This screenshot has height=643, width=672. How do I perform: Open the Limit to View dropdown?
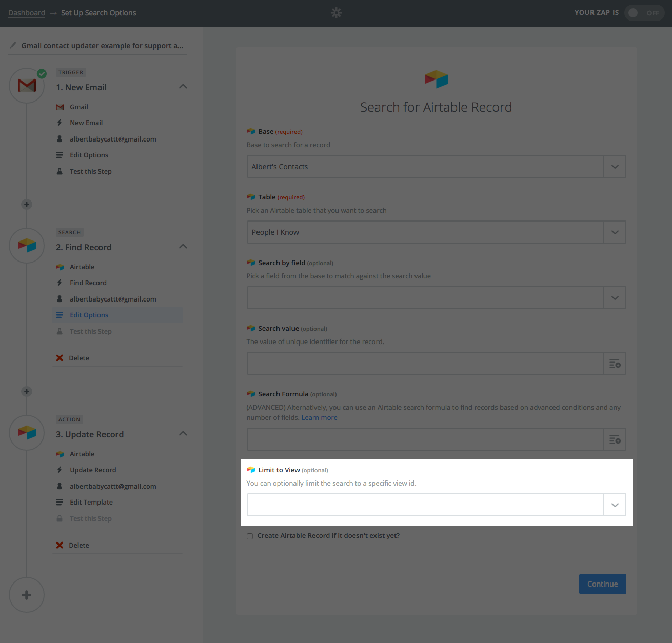click(x=436, y=505)
